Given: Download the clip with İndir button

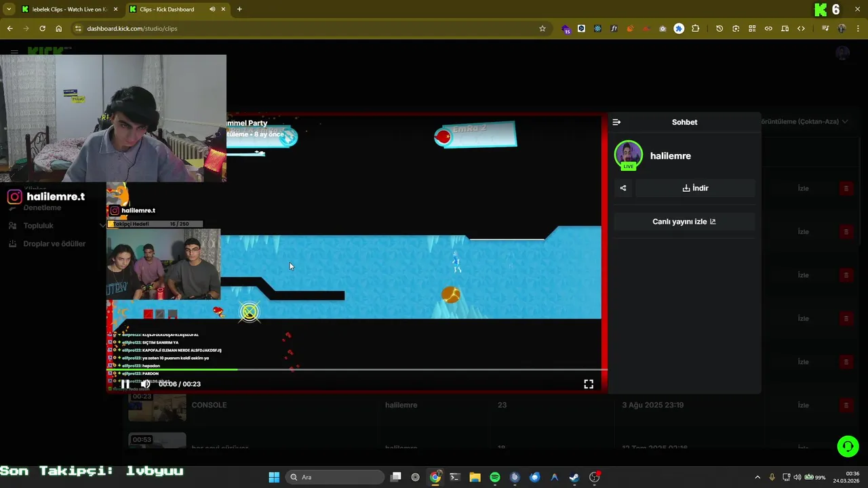Looking at the screenshot, I should click(x=695, y=188).
